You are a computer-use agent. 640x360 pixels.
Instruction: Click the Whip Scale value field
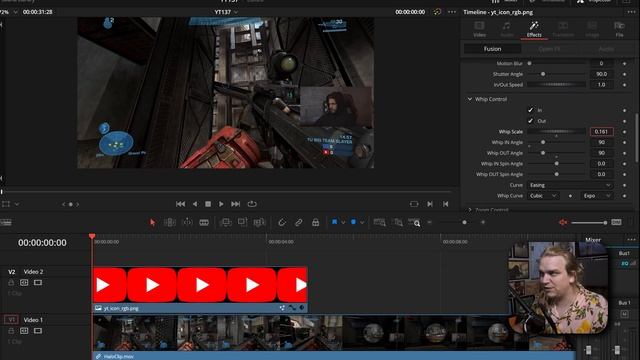pyautogui.click(x=601, y=131)
